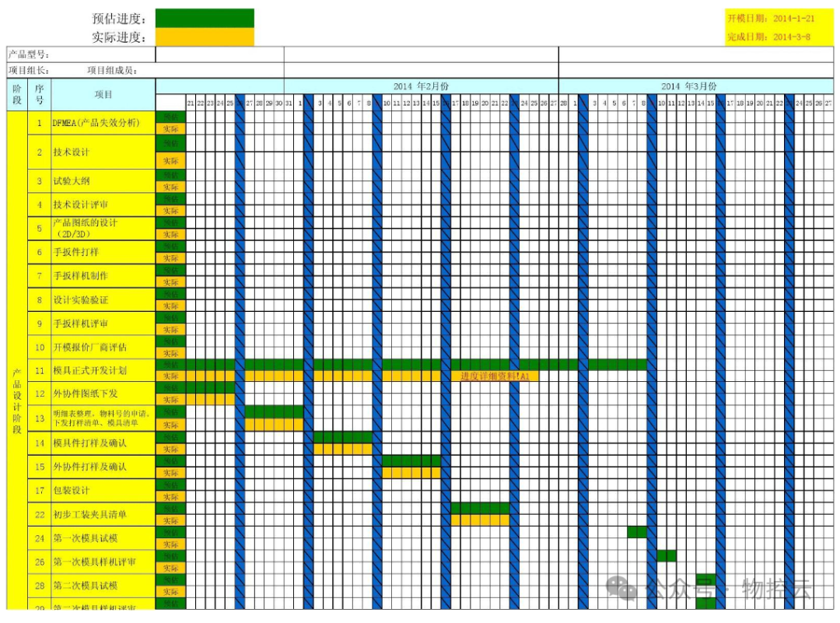Select the 实际进度 legend label

[119, 37]
